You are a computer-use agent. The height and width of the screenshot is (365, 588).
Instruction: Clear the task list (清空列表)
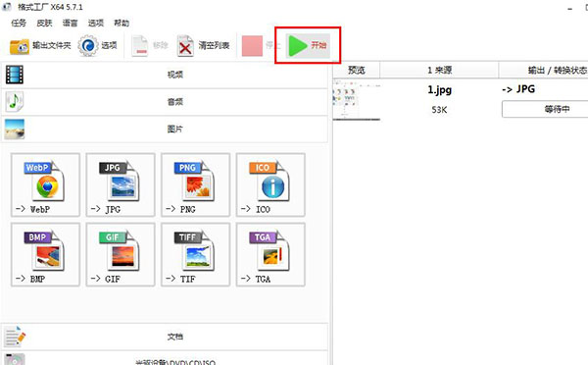(203, 46)
